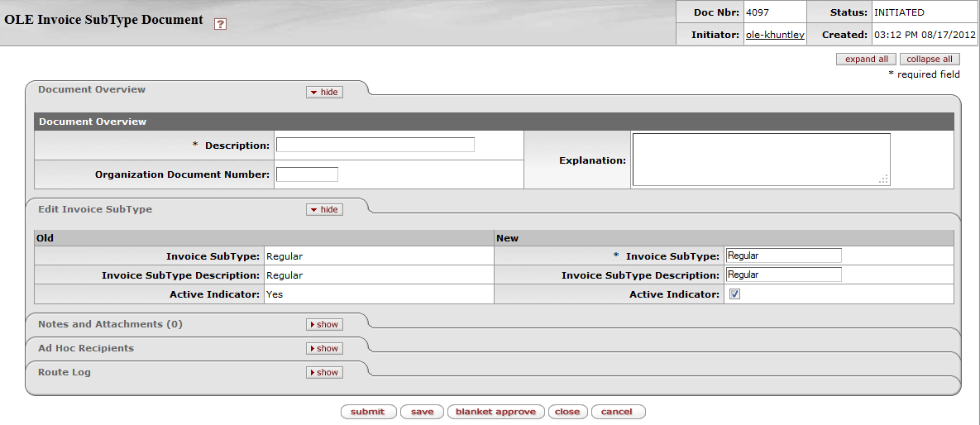This screenshot has height=425, width=980.
Task: Edit the New Invoice SubType Description field
Action: [784, 275]
